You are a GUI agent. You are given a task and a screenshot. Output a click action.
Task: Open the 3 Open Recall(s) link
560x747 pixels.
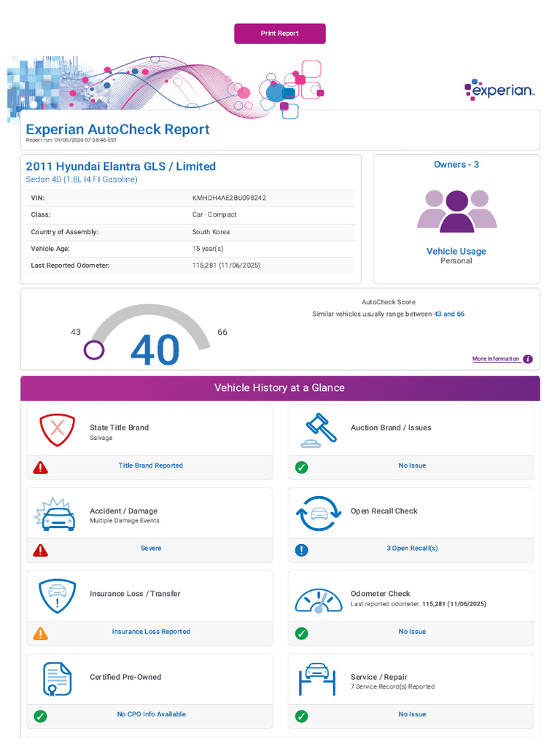[x=413, y=549]
